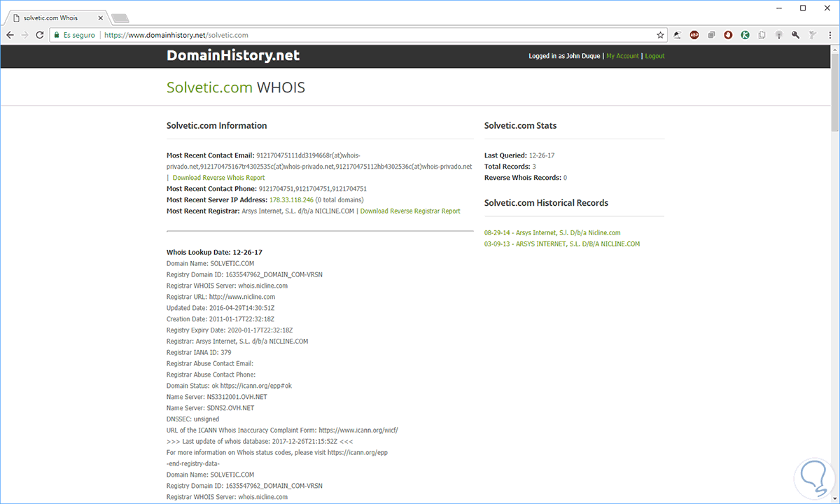Click the scrollbar down arrow
The height and width of the screenshot is (504, 840).
tap(834, 498)
